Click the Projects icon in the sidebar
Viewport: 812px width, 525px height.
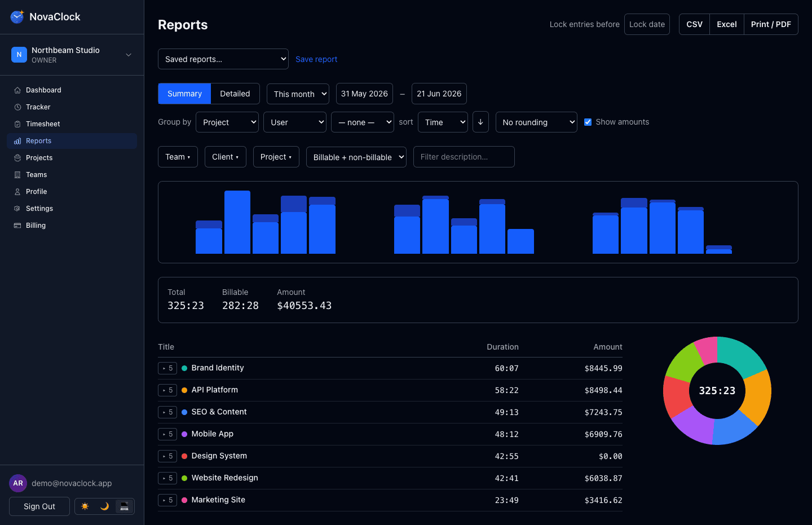(x=17, y=158)
